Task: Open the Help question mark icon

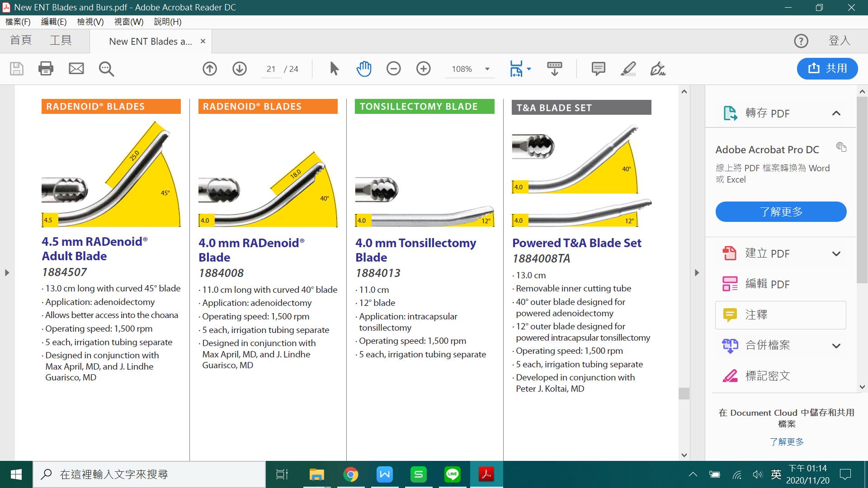Action: click(801, 41)
